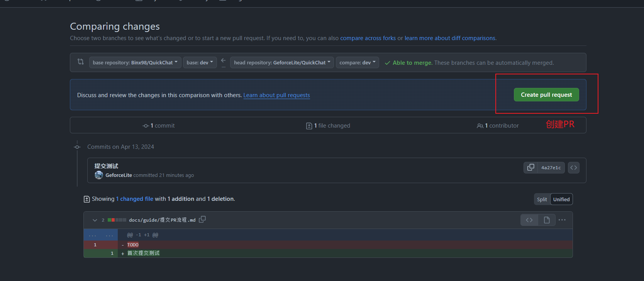The image size is (644, 281).
Task: Open the three-dot file options menu
Action: (562, 220)
